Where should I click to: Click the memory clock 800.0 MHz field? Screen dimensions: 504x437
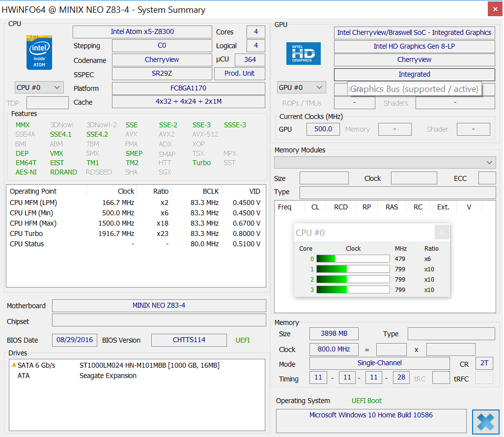pos(334,349)
